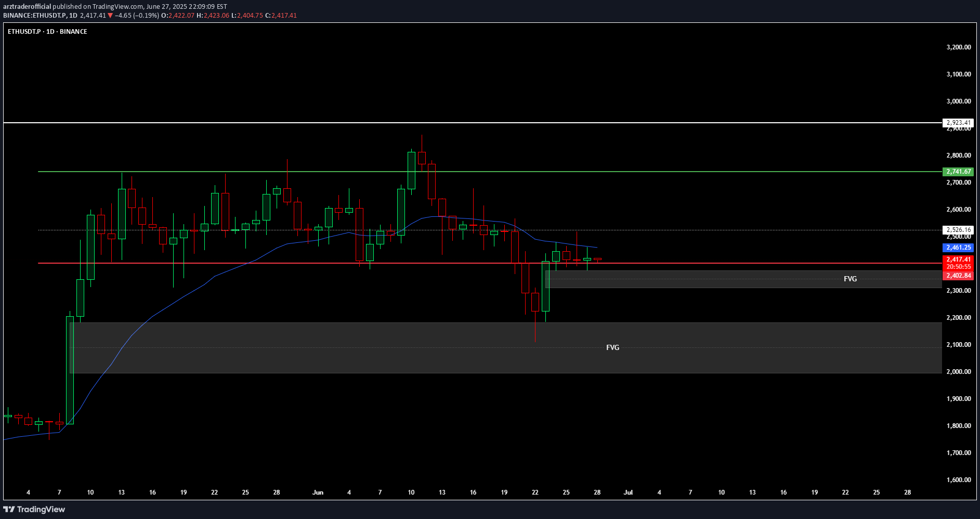Click the green 2,741.67 price label
Image resolution: width=980 pixels, height=519 pixels.
coord(958,172)
